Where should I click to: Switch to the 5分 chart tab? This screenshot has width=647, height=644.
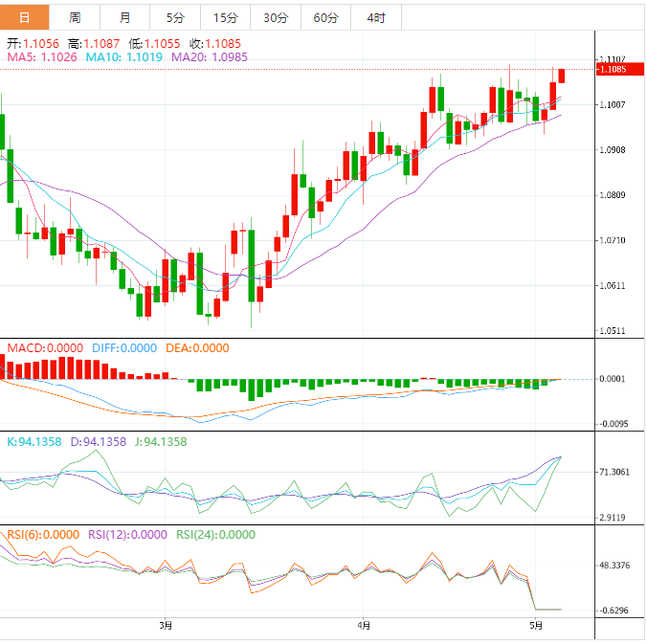click(175, 17)
